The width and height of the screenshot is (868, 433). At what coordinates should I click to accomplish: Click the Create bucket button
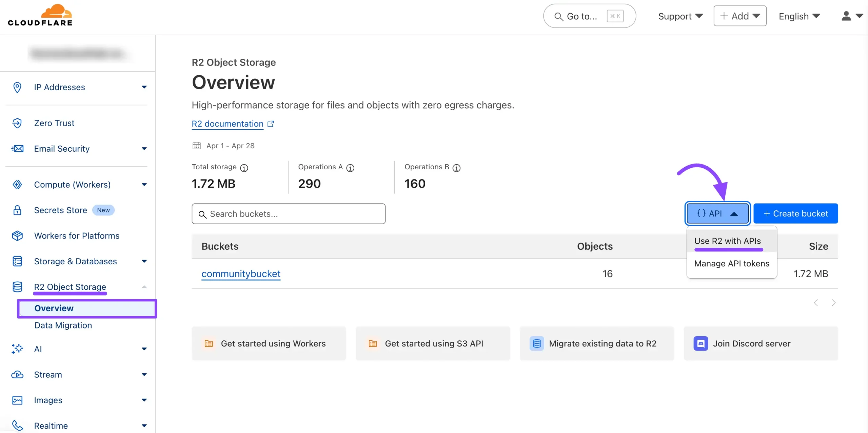click(795, 213)
